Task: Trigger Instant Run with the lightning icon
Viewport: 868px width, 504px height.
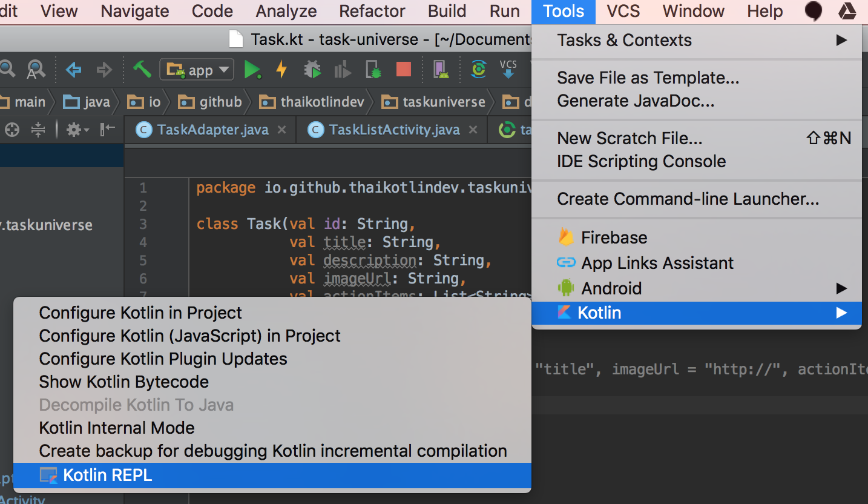Action: (x=281, y=69)
